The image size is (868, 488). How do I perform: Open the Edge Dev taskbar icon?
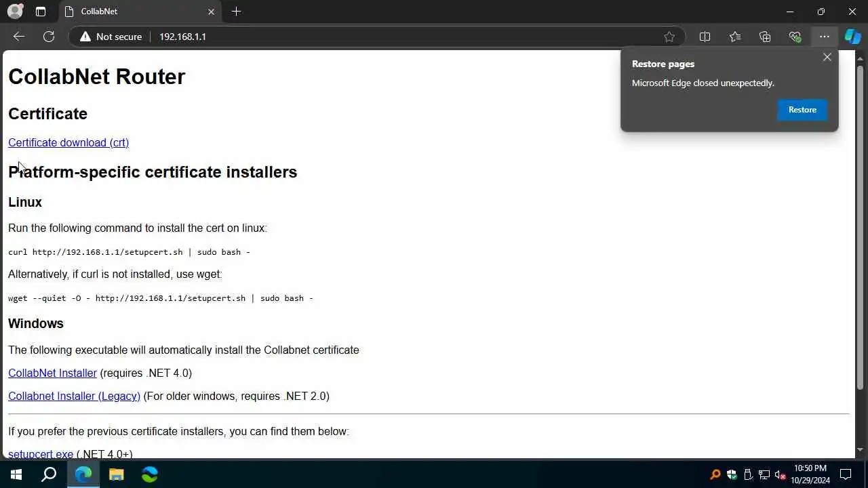(149, 474)
